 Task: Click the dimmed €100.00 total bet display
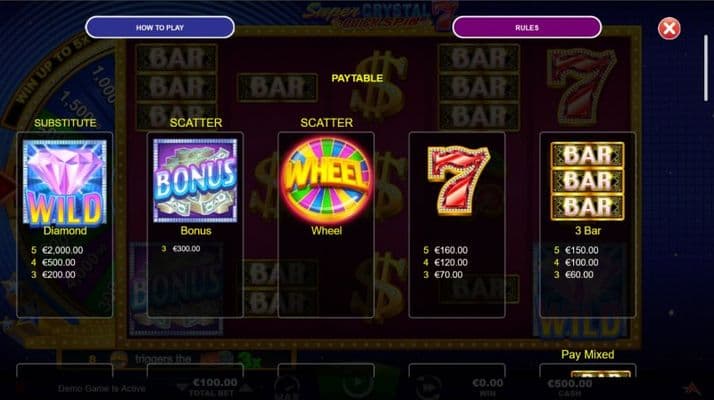(215, 383)
